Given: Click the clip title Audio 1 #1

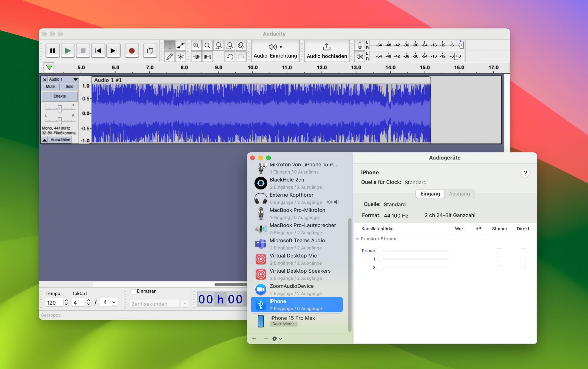Looking at the screenshot, I should 108,80.
